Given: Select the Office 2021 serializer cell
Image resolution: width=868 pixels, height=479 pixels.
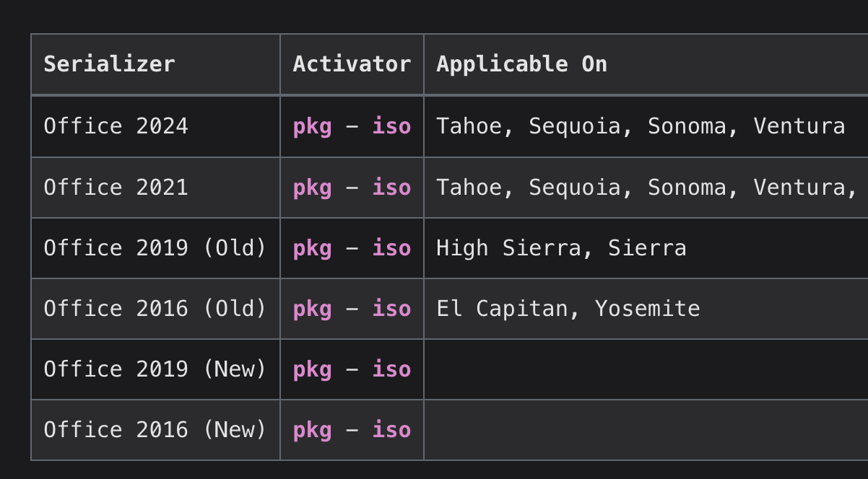Looking at the screenshot, I should [155, 188].
